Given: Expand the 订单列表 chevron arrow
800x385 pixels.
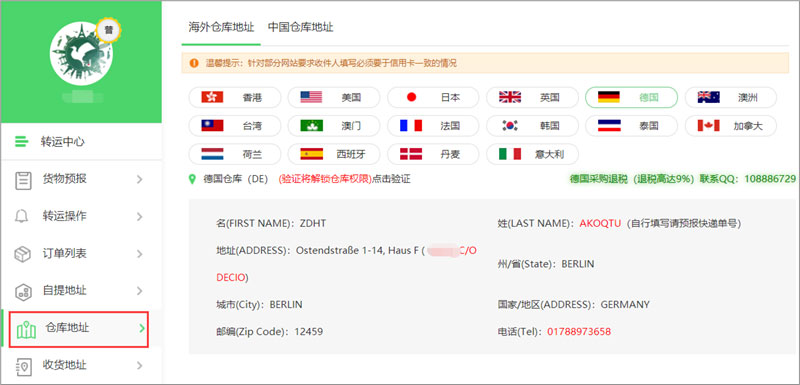Looking at the screenshot, I should pyautogui.click(x=139, y=254).
